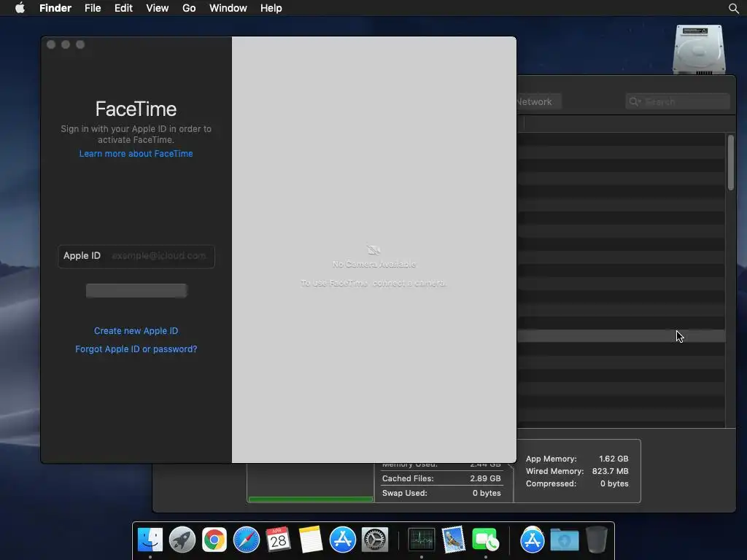Open the Help menu

point(271,8)
